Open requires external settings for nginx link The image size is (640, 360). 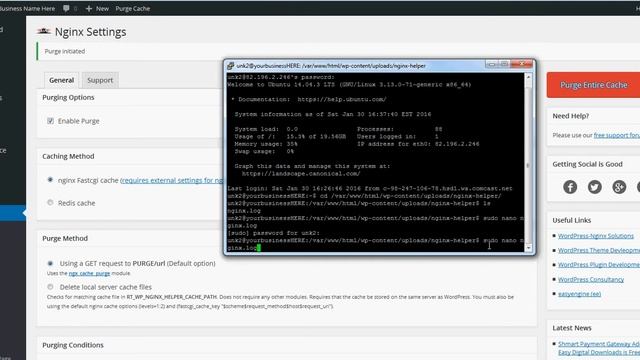[172, 180]
